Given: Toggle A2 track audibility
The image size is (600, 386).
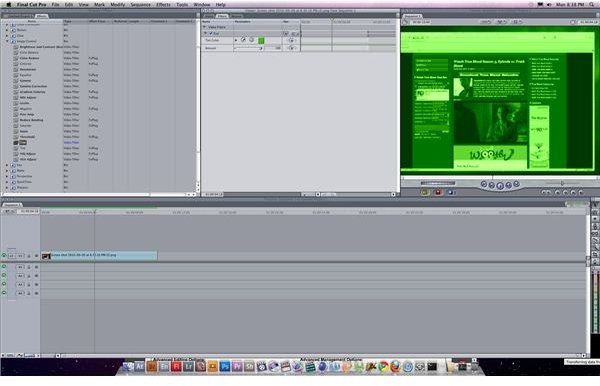Looking at the screenshot, I should 4,275.
